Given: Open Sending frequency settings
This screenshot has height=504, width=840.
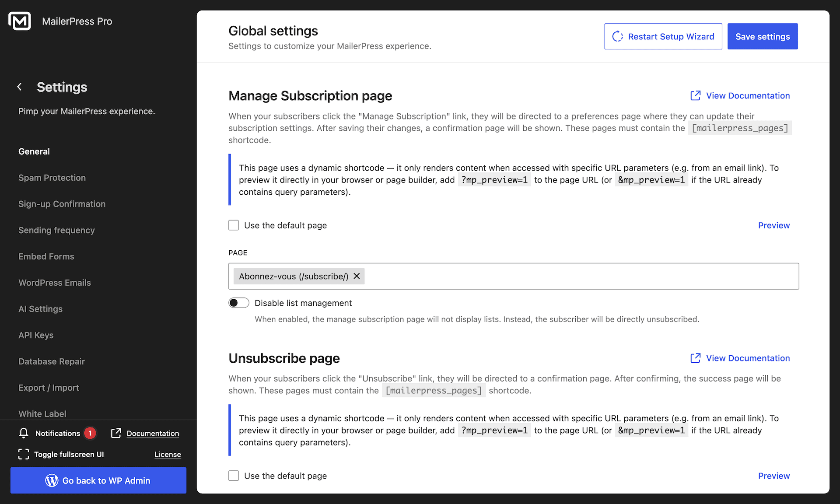Looking at the screenshot, I should pyautogui.click(x=56, y=230).
